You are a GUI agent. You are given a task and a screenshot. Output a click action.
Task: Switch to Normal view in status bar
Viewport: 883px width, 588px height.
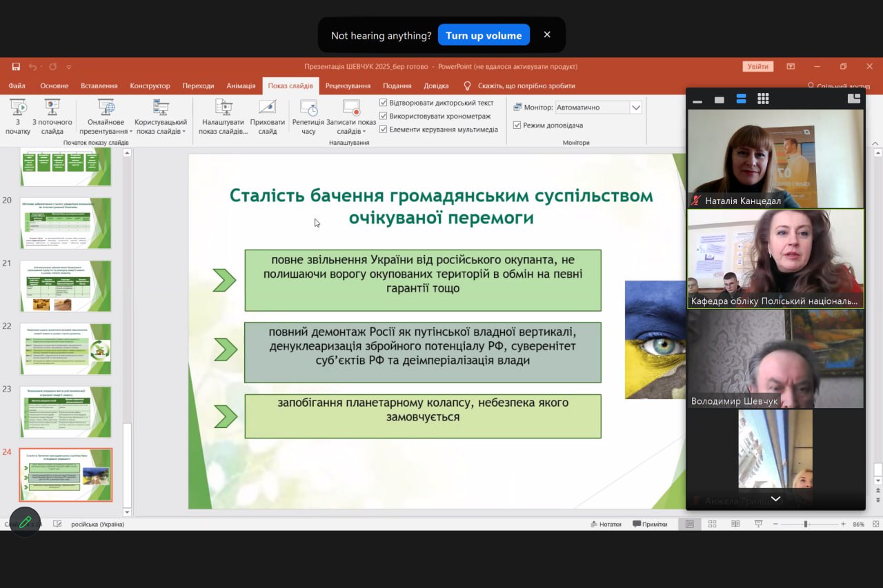(x=689, y=524)
